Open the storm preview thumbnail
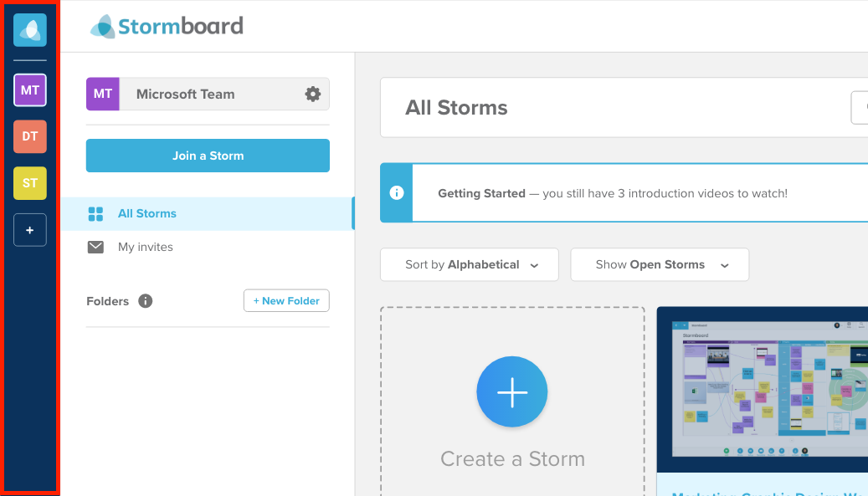The height and width of the screenshot is (496, 868). click(762, 390)
